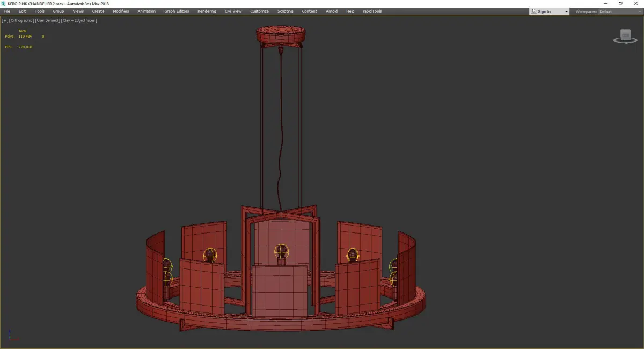Open the Arnold menu

(332, 11)
